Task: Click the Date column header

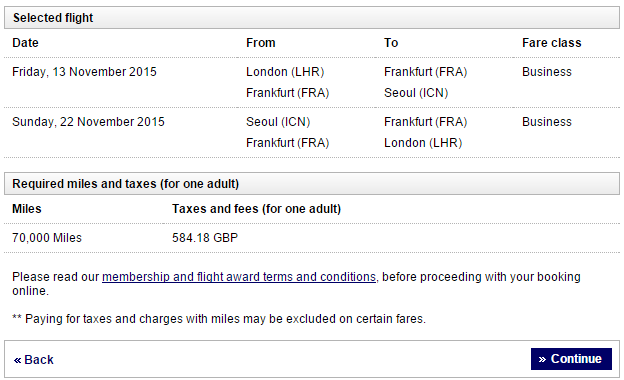Action: (x=25, y=43)
